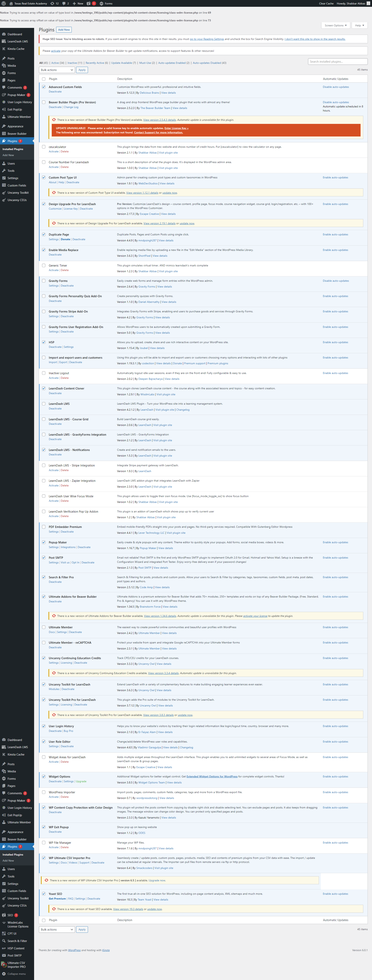Open H5P Content sidebar item
372x980 pixels.
pyautogui.click(x=16, y=948)
